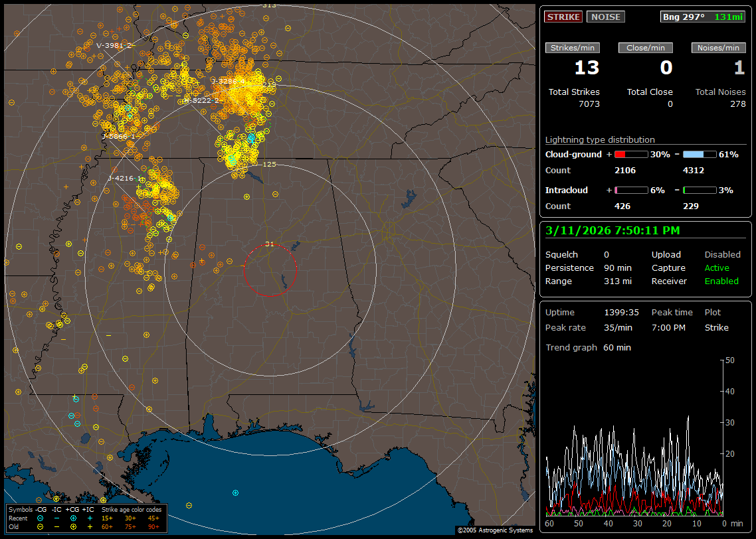Click the Noises/min label button

(718, 48)
